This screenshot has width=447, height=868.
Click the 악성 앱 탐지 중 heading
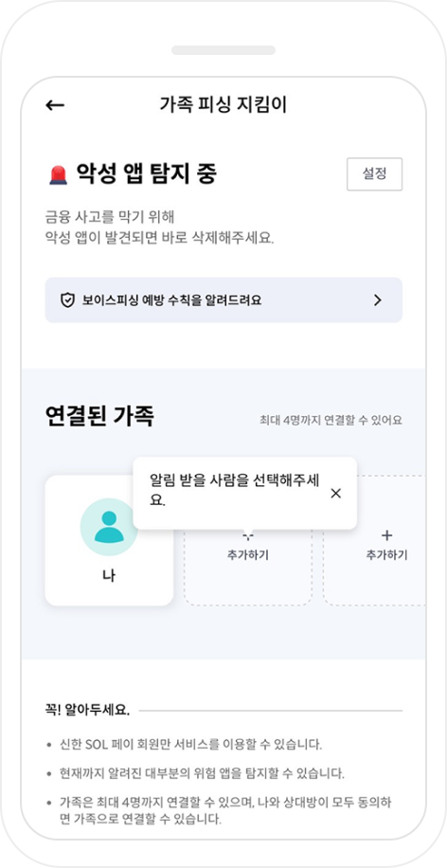[146, 175]
